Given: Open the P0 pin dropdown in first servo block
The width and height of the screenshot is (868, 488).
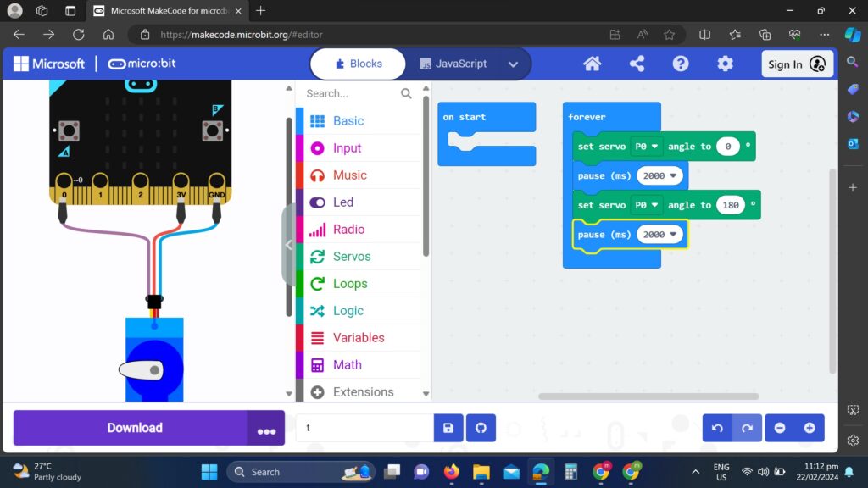Looking at the screenshot, I should pos(645,147).
